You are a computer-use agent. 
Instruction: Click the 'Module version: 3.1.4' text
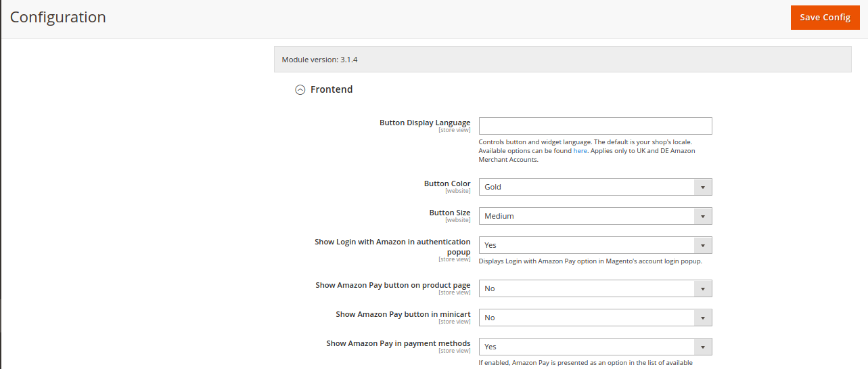319,60
